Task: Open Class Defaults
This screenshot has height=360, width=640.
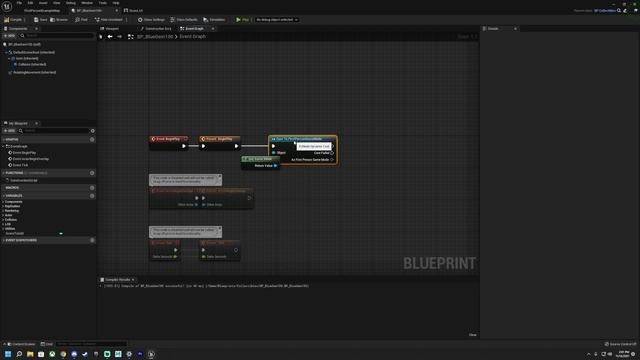Action: (x=184, y=20)
